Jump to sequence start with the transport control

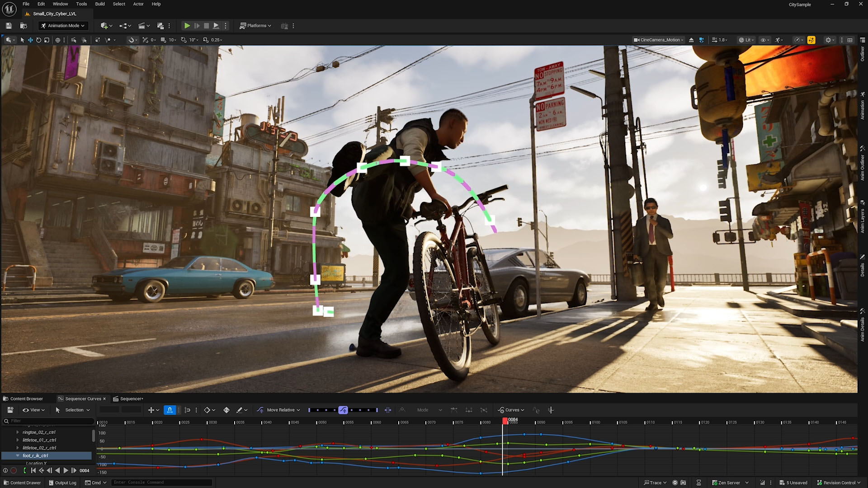33,470
